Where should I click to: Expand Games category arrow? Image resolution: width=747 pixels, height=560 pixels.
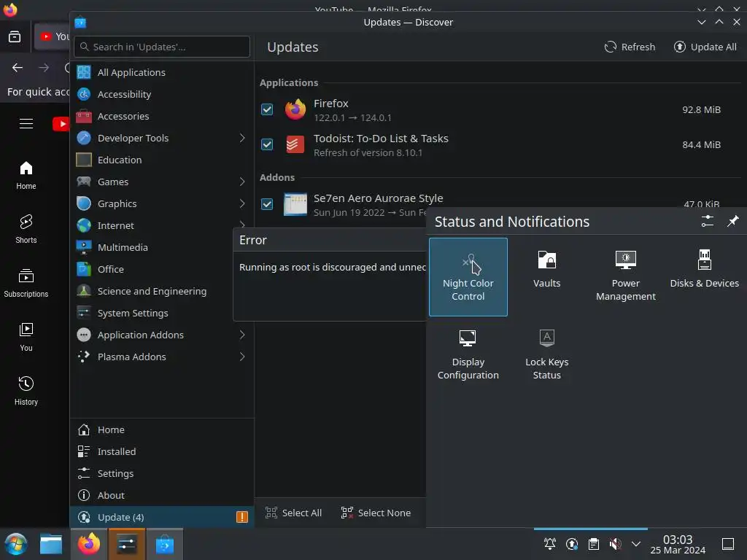(242, 182)
